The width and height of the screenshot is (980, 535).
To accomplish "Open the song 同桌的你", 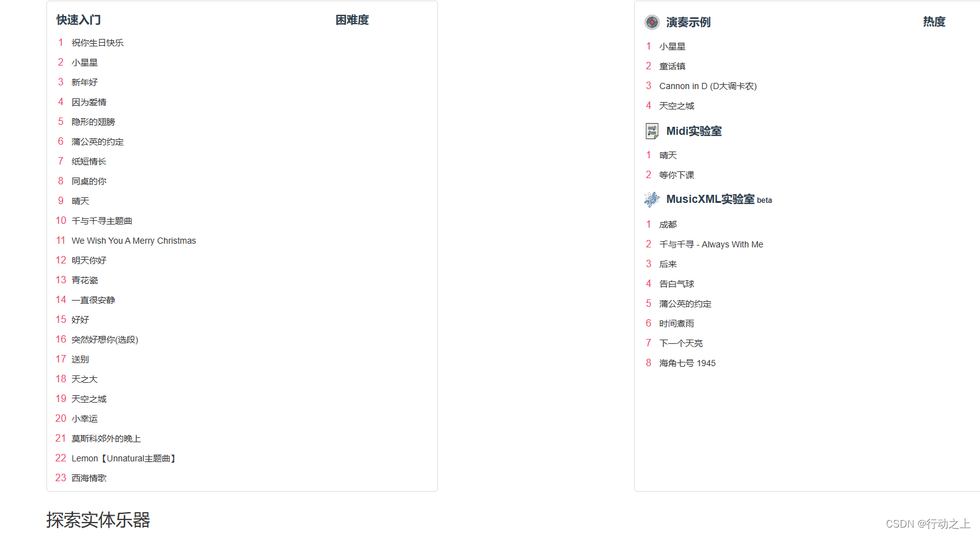I will (x=89, y=181).
